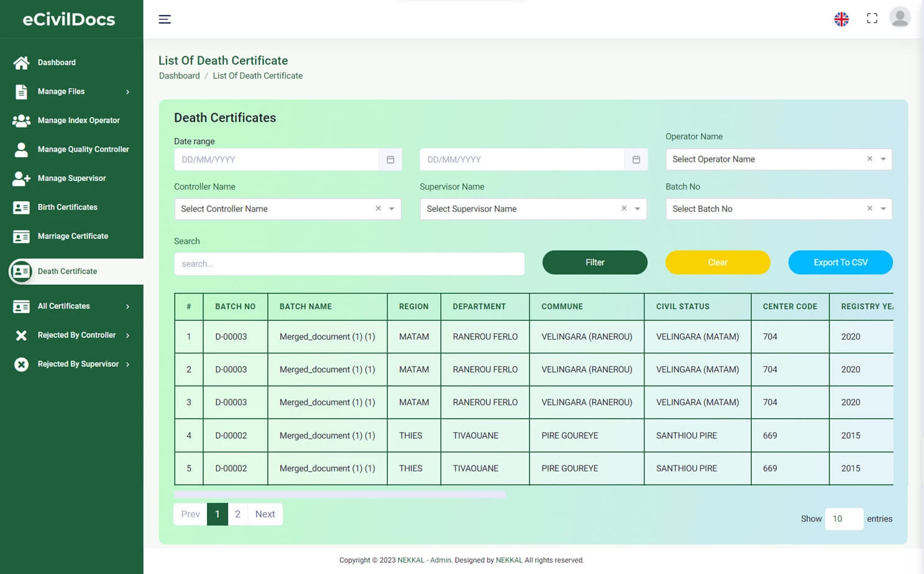Screen dimensions: 924x574
Task: Click the Manage Supervisor icon
Action: pos(21,178)
